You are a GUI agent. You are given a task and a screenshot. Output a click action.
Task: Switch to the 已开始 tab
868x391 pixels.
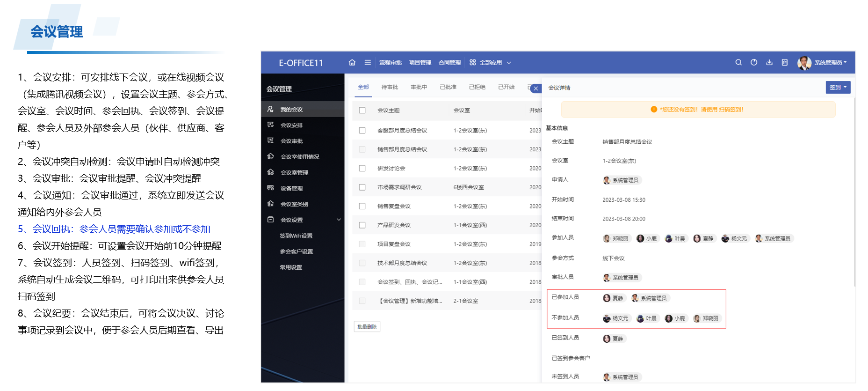[x=506, y=87]
